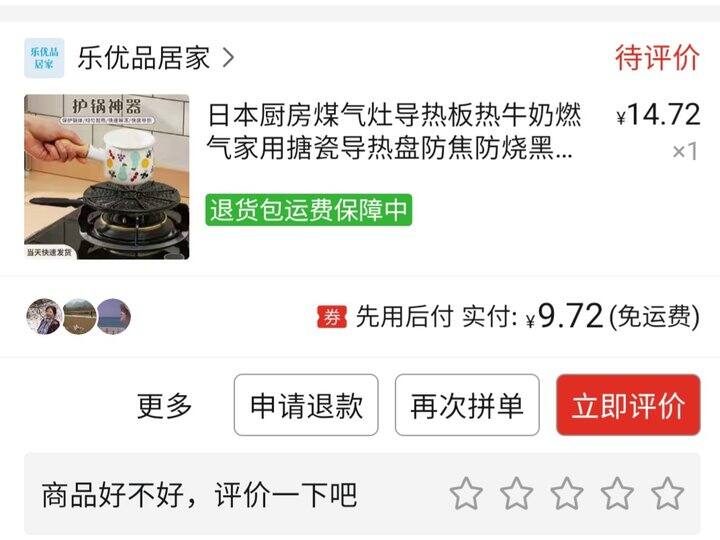Screen dimensions: 720x540
Task: Tap the green 退货包运费保障中 badge
Action: (309, 210)
